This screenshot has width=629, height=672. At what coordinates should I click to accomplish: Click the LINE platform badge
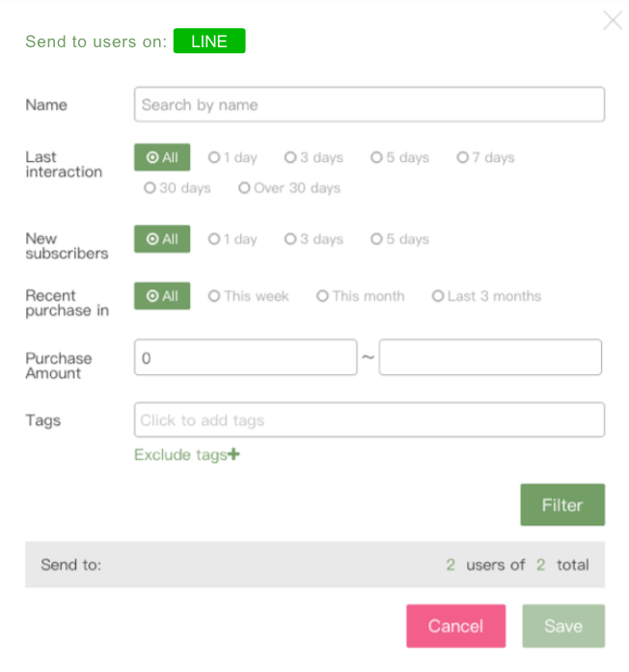(x=209, y=41)
